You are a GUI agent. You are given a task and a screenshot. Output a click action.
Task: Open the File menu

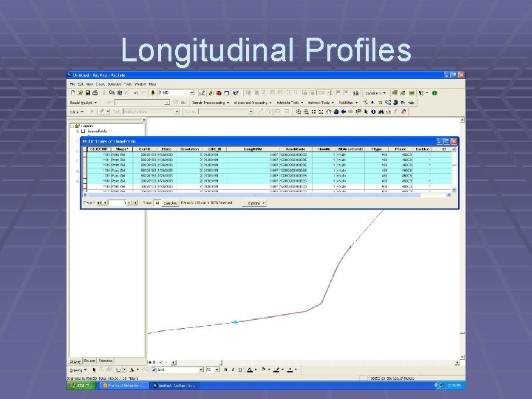[x=72, y=83]
